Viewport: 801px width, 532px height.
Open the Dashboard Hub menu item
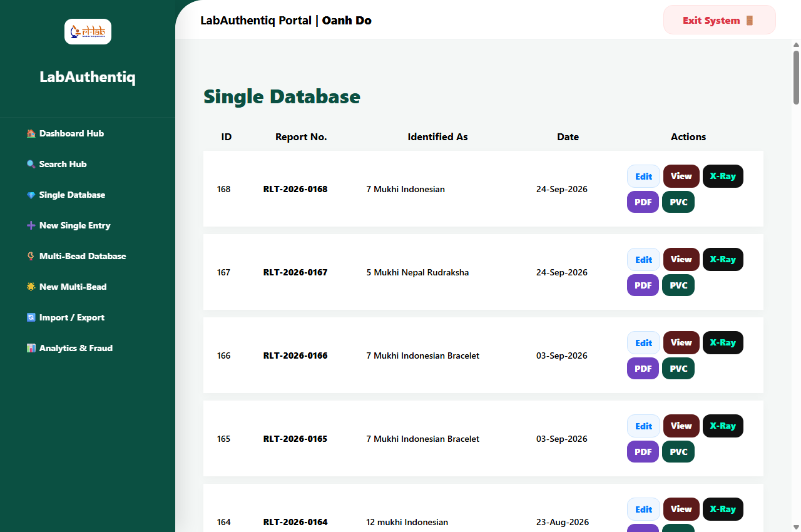(88, 133)
